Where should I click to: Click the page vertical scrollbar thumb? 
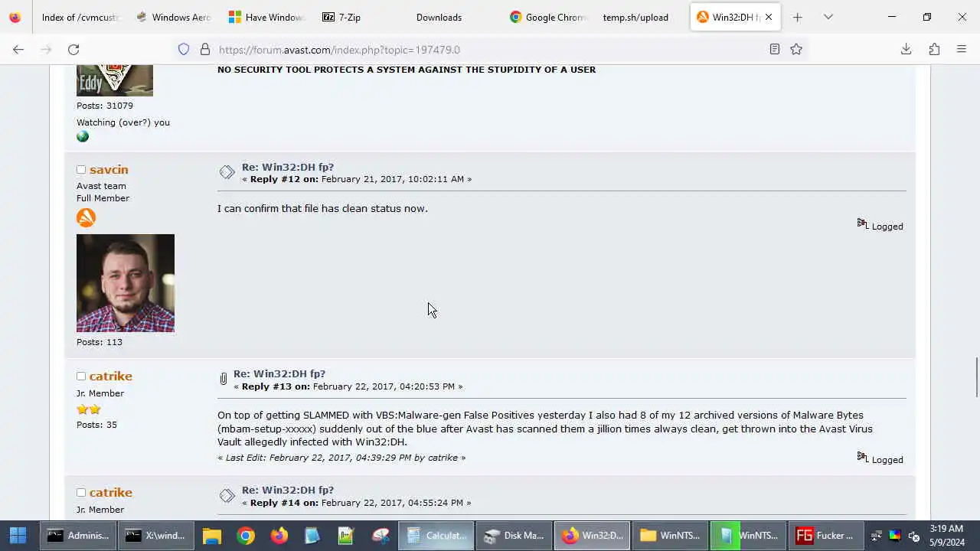pyautogui.click(x=975, y=377)
